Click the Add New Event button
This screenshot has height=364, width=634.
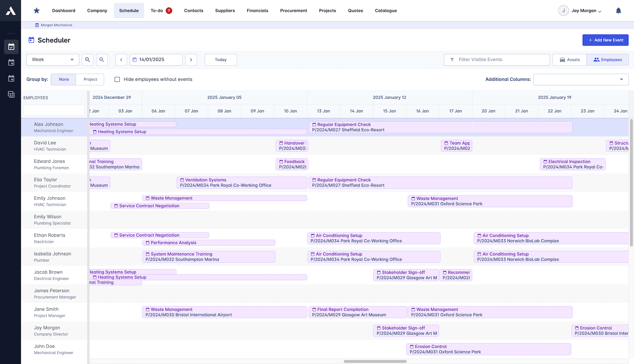click(x=605, y=40)
